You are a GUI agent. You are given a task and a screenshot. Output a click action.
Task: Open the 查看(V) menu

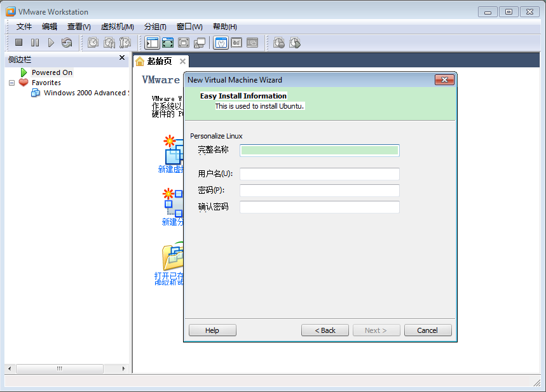(79, 27)
